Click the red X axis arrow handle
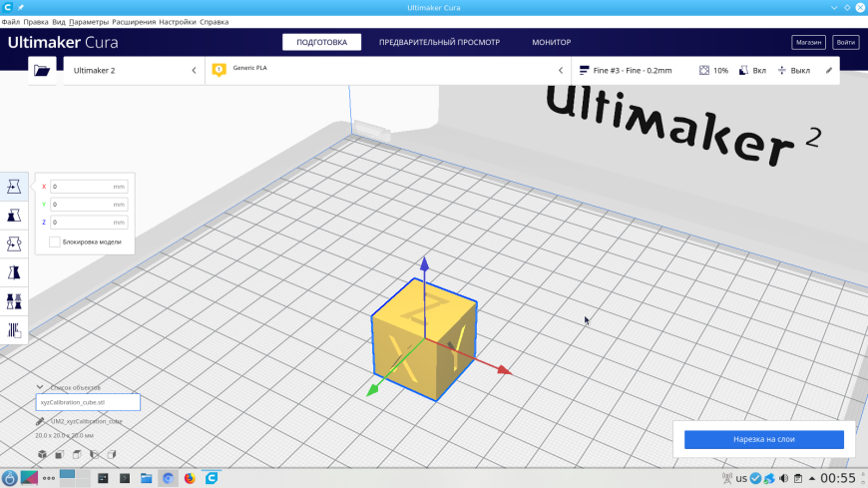The width and height of the screenshot is (868, 488). point(504,370)
